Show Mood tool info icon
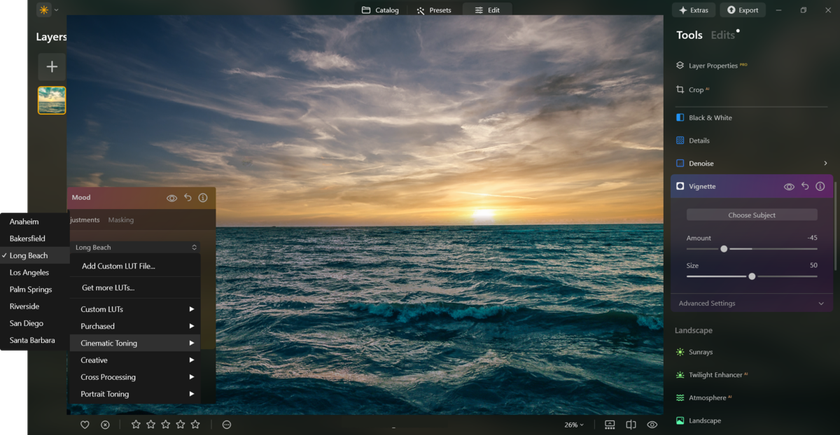 [x=202, y=198]
